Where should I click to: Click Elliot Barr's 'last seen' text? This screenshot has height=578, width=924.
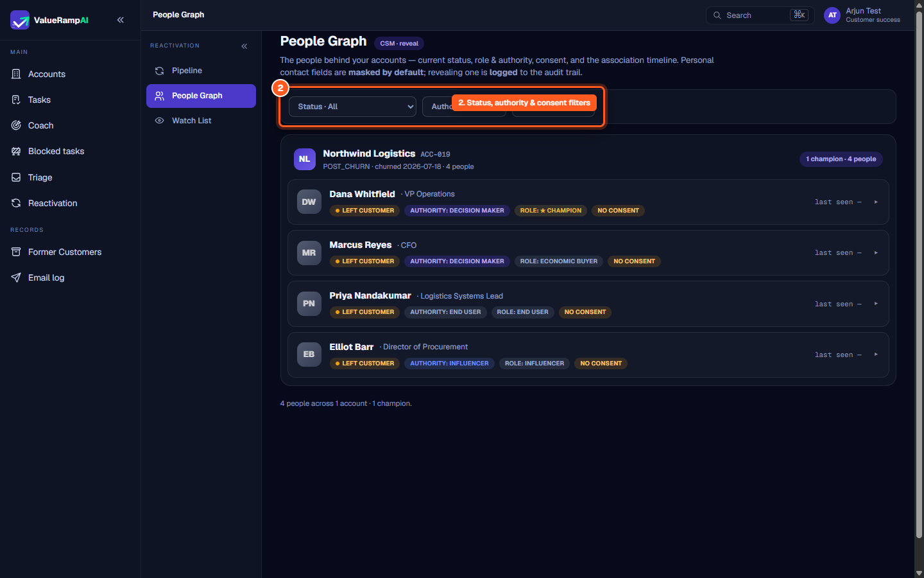coord(838,355)
